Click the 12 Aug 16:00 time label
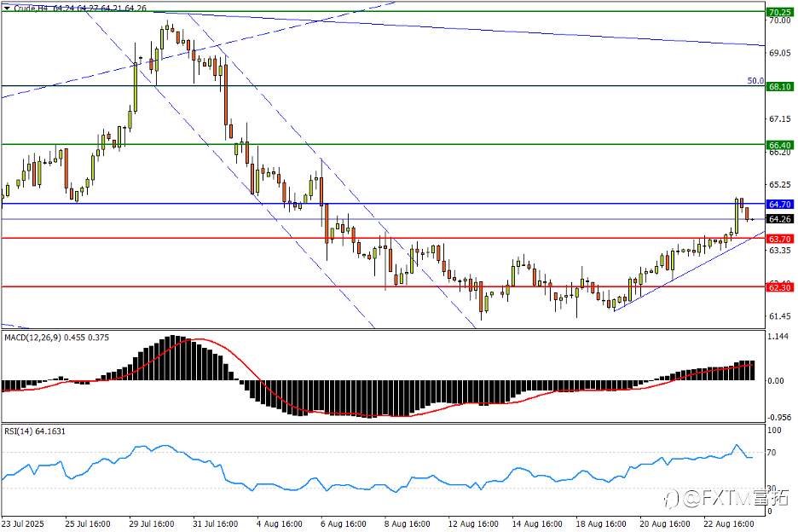The width and height of the screenshot is (798, 532). pyautogui.click(x=473, y=523)
